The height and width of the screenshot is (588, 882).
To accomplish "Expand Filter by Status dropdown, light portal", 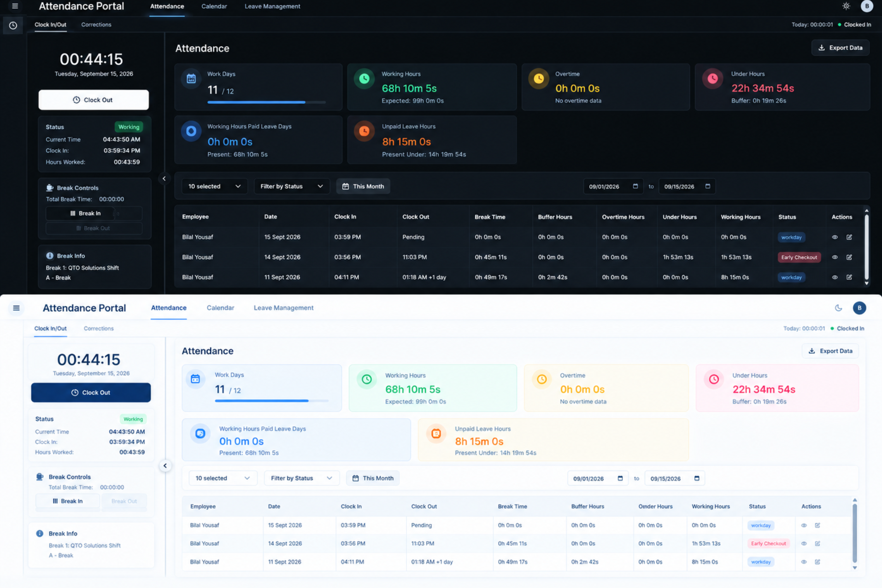I will tap(302, 478).
